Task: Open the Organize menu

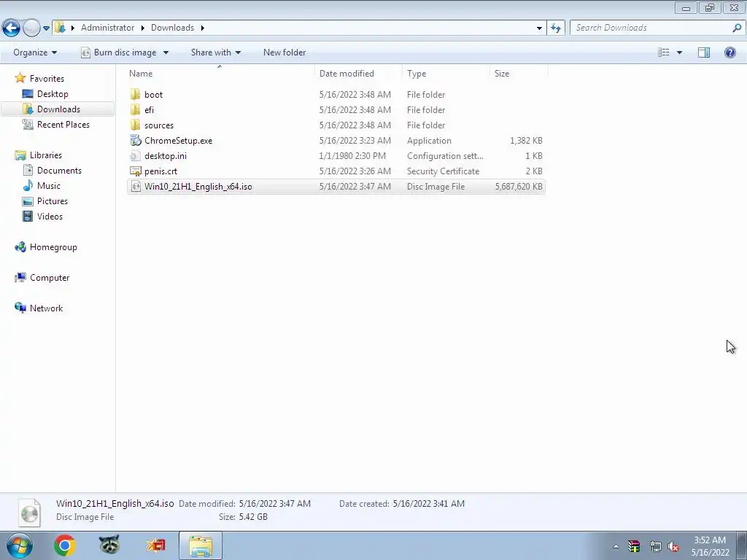Action: pos(35,52)
